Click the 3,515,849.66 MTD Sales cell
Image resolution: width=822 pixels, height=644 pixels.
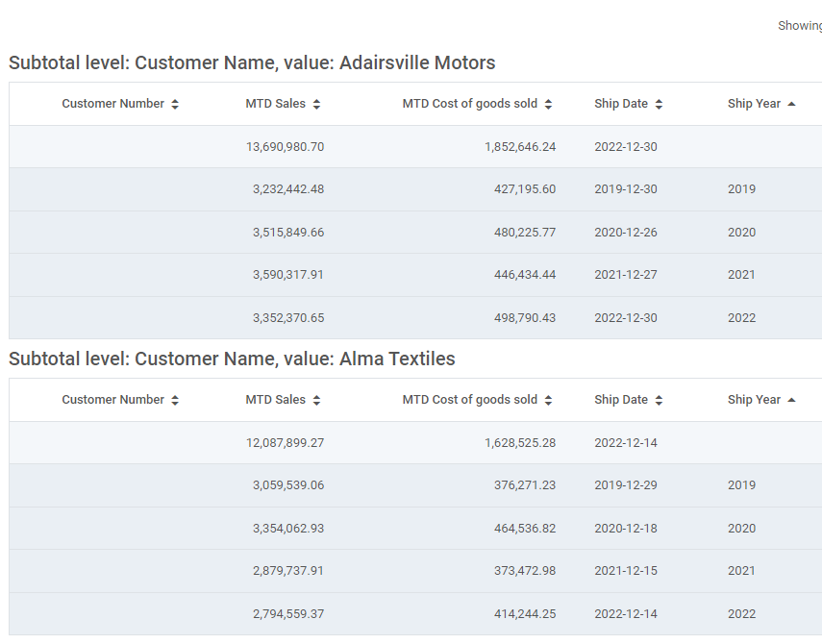click(288, 233)
